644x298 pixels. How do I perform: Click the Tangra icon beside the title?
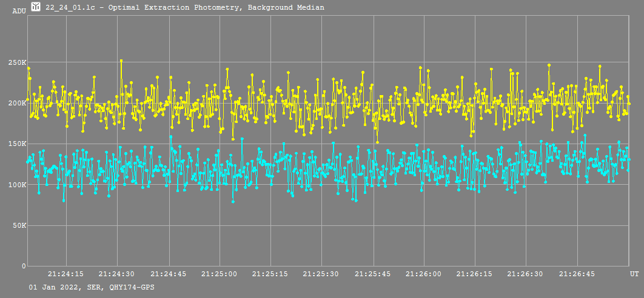click(36, 7)
